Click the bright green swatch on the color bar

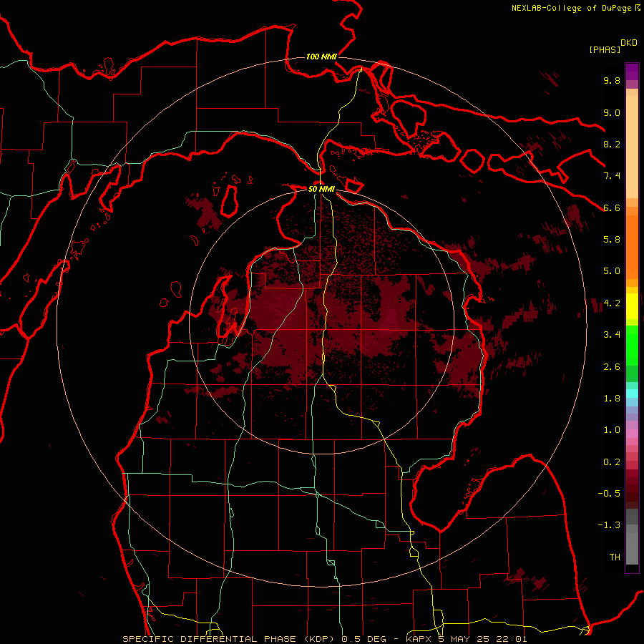click(x=632, y=345)
